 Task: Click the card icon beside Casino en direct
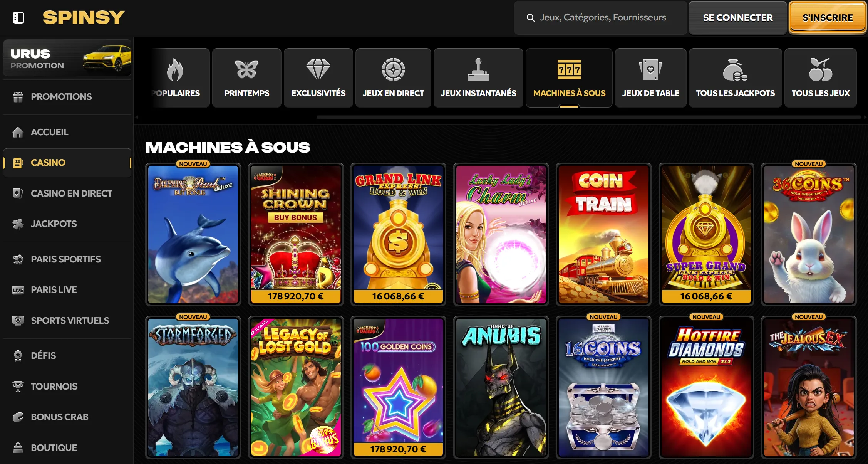(18, 193)
